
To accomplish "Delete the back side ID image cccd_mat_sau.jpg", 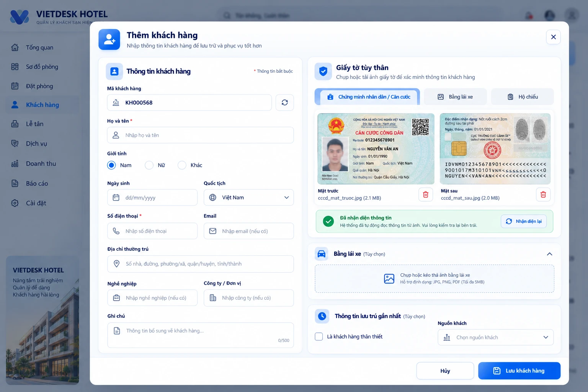I will tap(543, 194).
